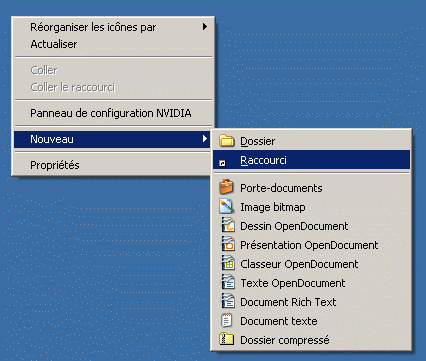Click the Porte-documents briefcase icon
Screen dimensions: 426x361
pyautogui.click(x=226, y=187)
